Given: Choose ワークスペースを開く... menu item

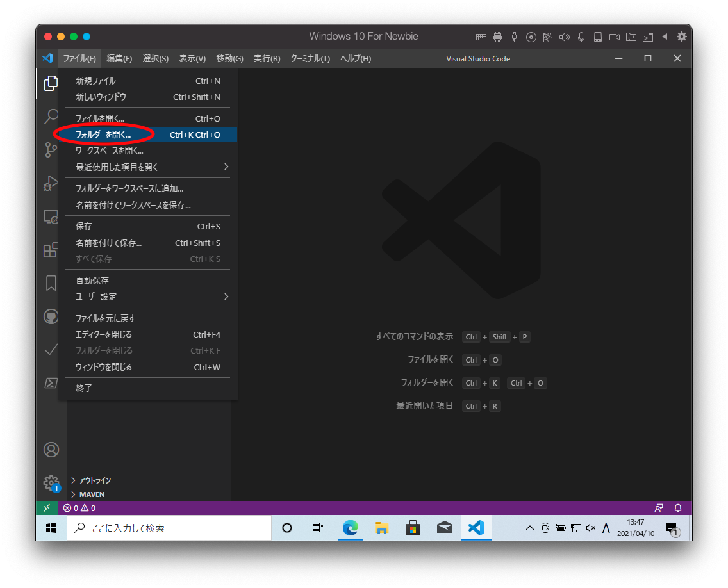Looking at the screenshot, I should [x=147, y=151].
